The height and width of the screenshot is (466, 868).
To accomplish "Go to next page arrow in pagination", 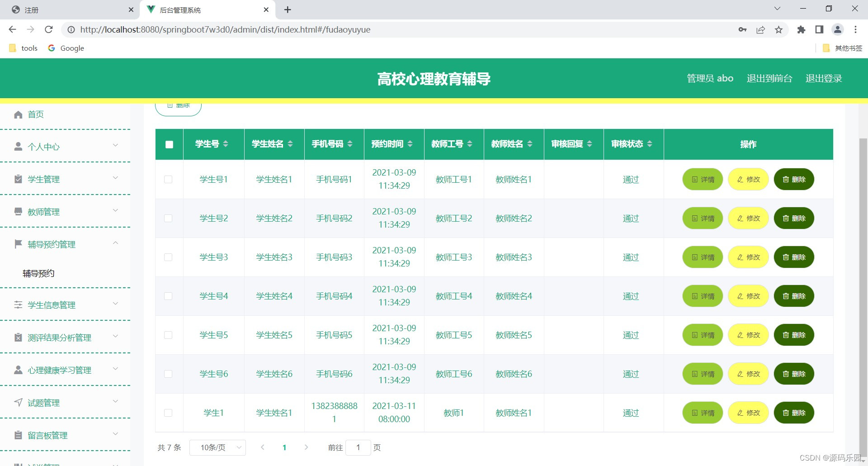I will click(x=306, y=447).
